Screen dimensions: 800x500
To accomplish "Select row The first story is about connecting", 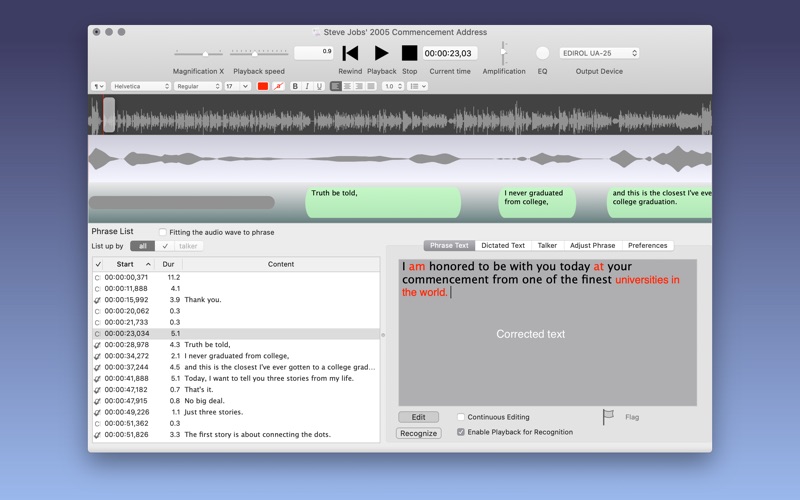I will [x=236, y=435].
